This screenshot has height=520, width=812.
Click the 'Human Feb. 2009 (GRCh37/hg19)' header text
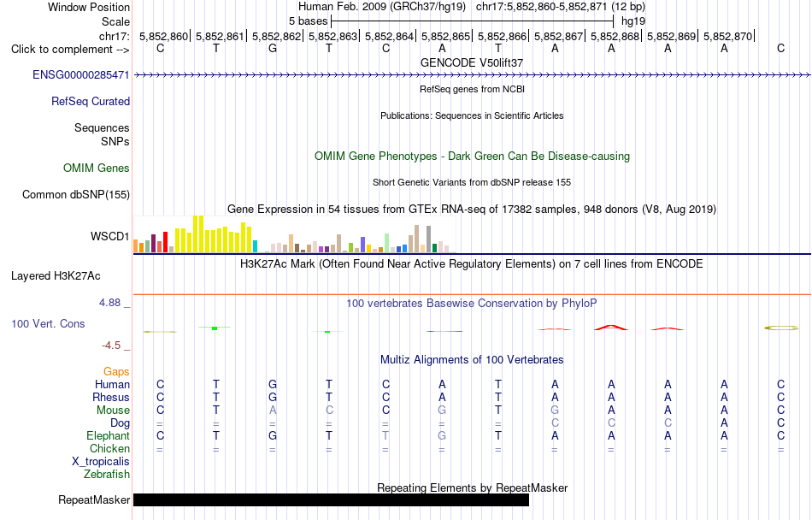(382, 7)
